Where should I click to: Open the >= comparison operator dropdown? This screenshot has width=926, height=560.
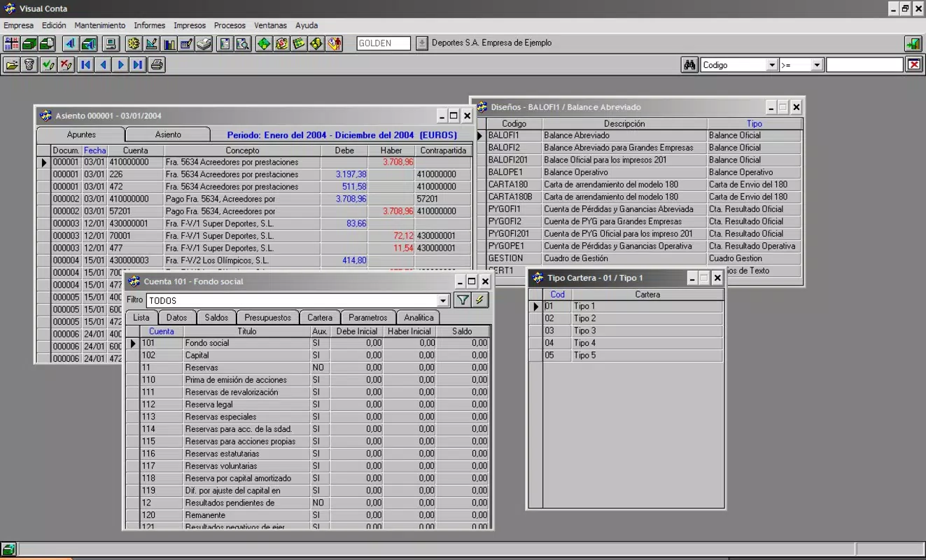(x=817, y=65)
